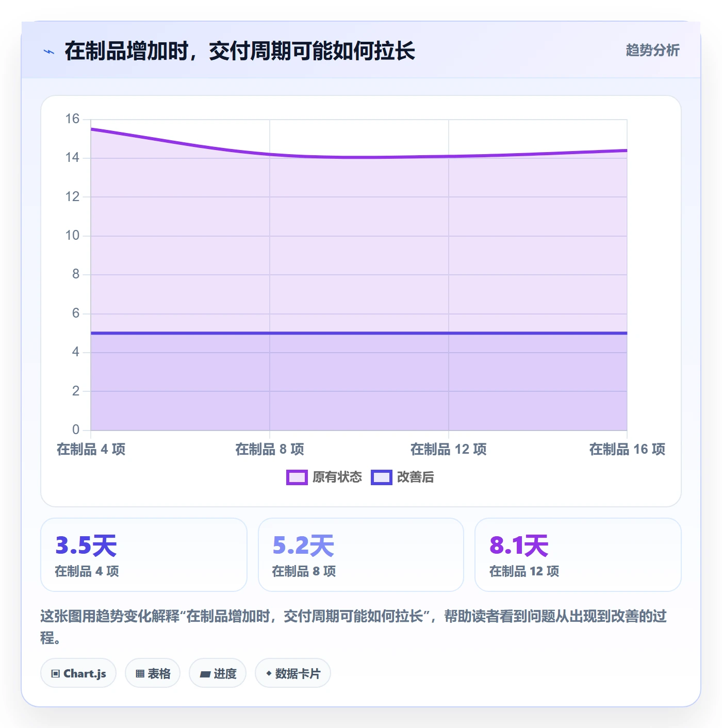
Task: Click the lightning icon beside the title
Action: click(49, 52)
